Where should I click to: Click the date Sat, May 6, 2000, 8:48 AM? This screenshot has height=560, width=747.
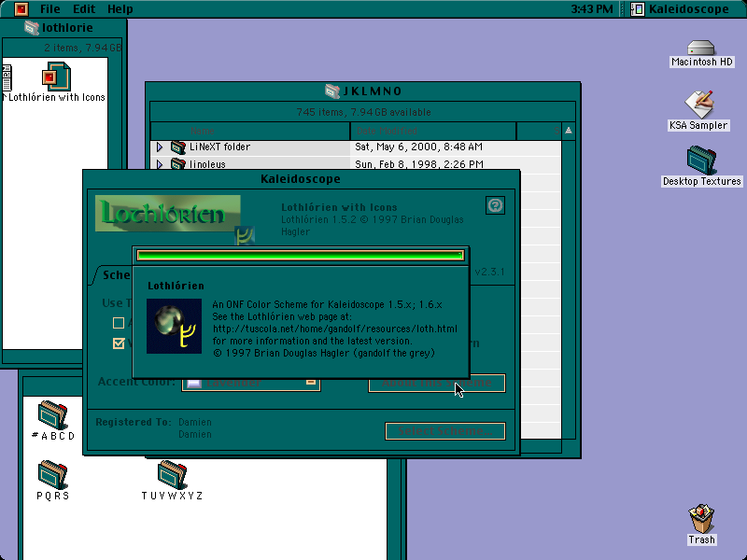pyautogui.click(x=418, y=147)
